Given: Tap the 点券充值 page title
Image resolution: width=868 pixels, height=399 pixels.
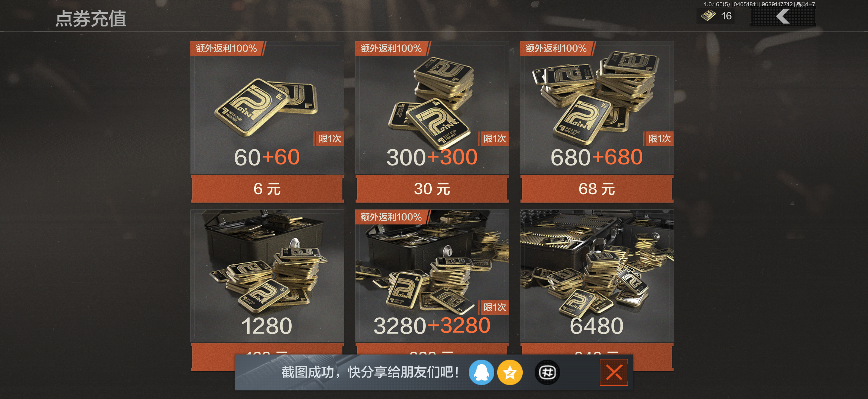Looking at the screenshot, I should 91,19.
